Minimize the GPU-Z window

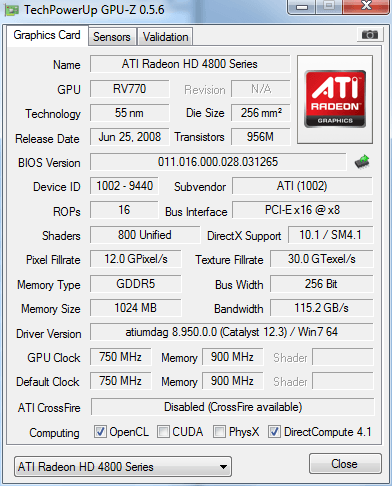coord(301,7)
